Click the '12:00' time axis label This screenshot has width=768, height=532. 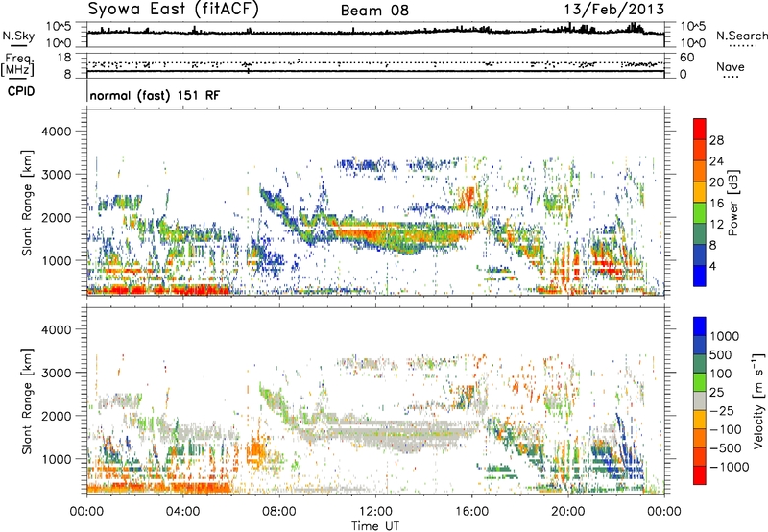tap(375, 512)
